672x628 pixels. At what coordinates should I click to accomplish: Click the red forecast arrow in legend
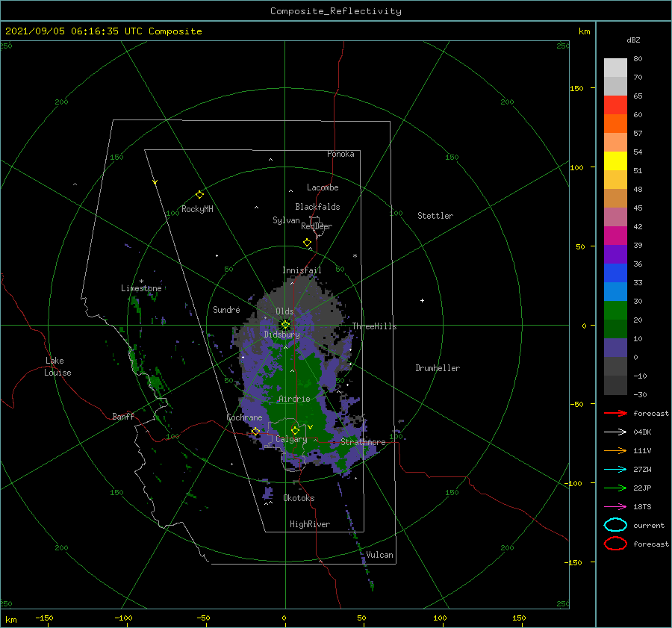click(615, 413)
